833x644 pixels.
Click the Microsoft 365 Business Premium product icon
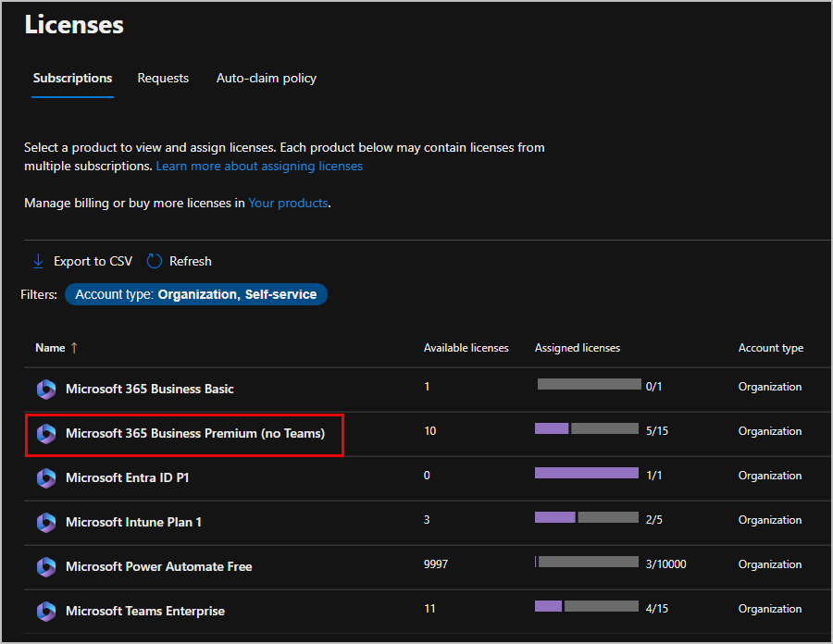point(46,434)
